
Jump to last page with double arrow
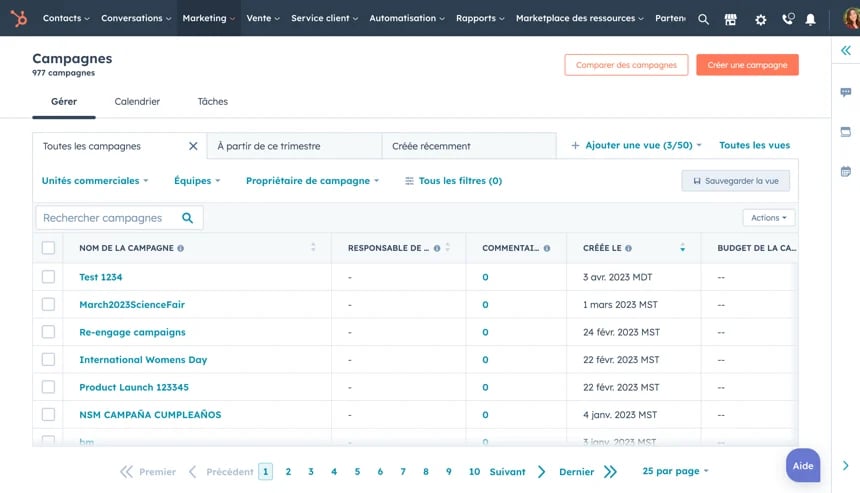[610, 472]
